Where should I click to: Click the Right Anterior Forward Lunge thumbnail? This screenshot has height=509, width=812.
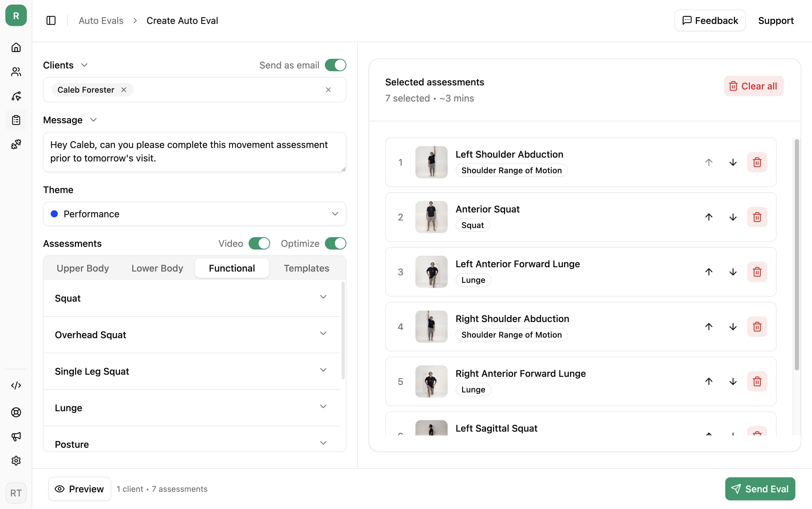tap(431, 381)
